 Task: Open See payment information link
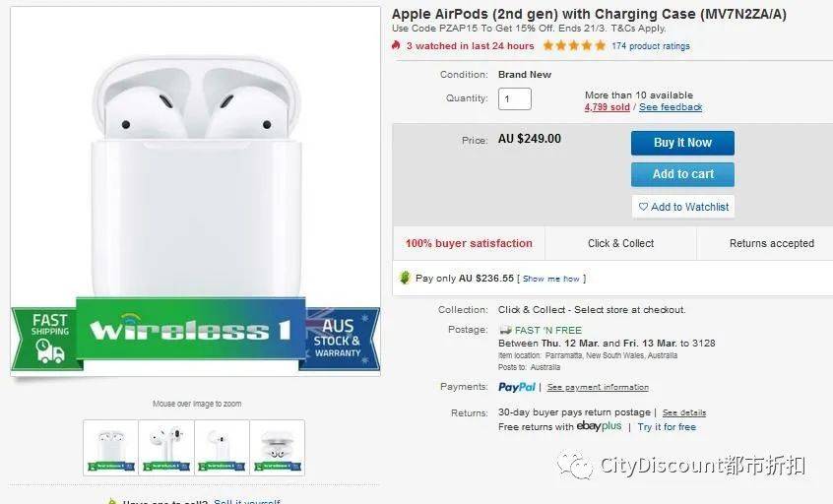click(x=598, y=387)
